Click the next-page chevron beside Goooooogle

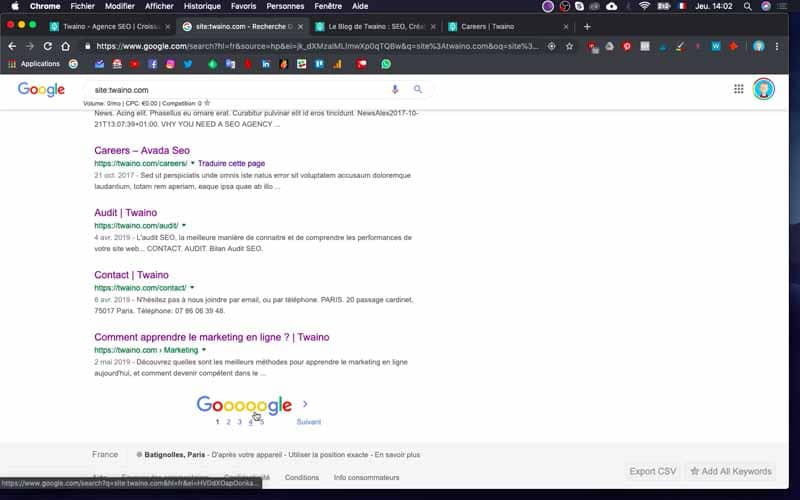tap(305, 404)
